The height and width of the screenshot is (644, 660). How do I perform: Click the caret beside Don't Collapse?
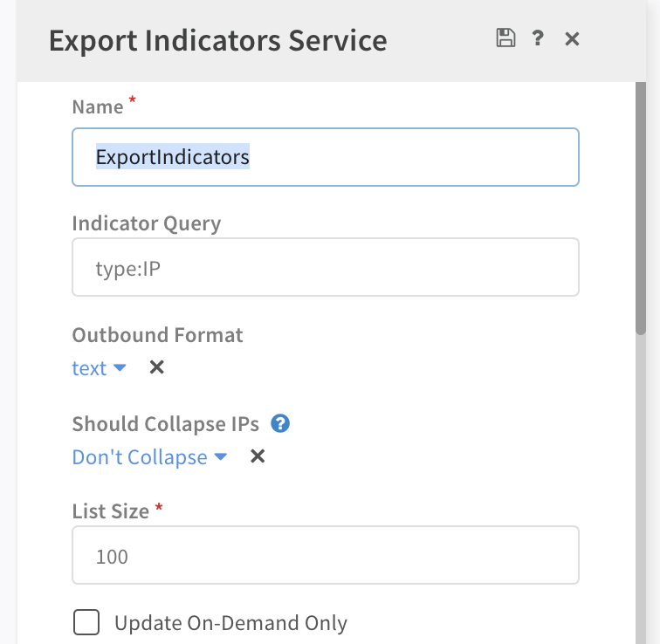click(x=221, y=457)
